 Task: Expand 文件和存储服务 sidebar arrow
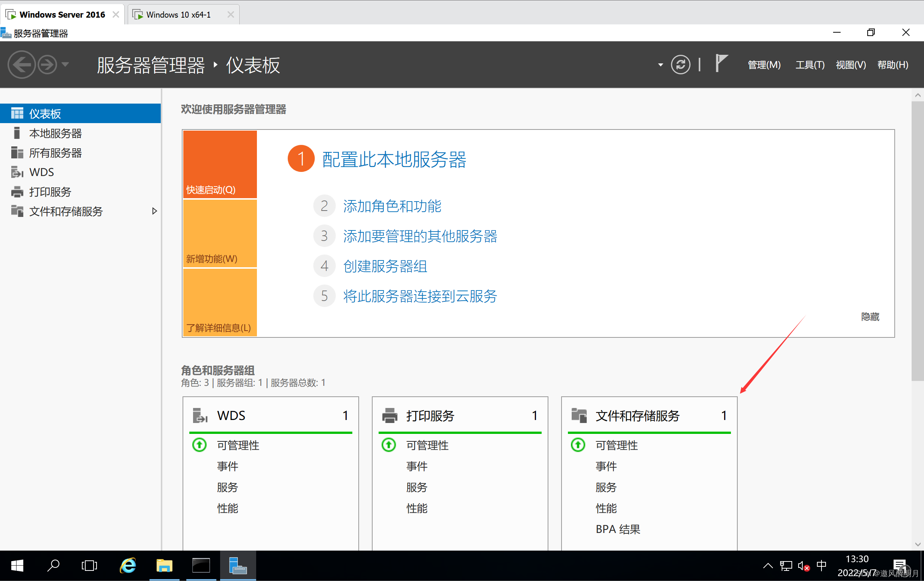click(x=154, y=211)
